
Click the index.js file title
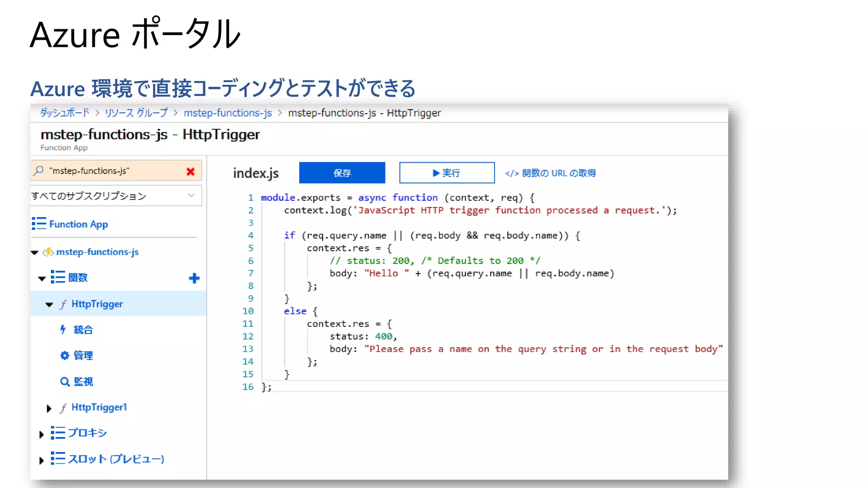coord(256,173)
